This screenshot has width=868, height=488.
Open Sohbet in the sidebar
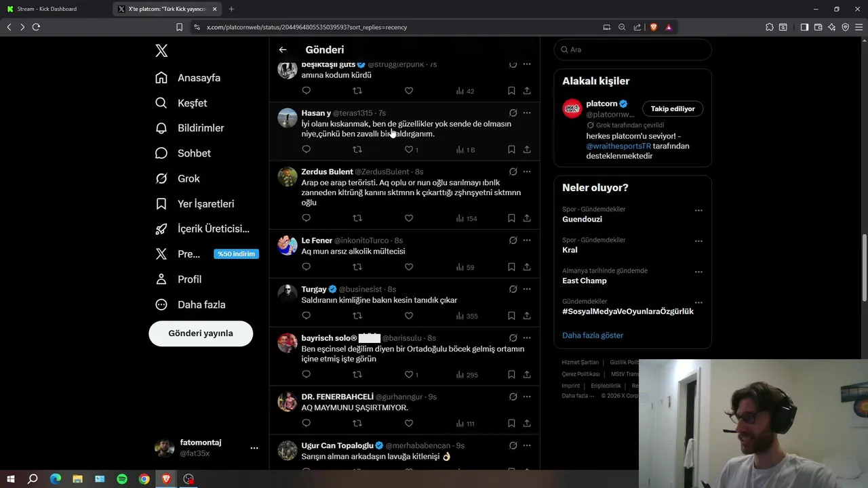pyautogui.click(x=183, y=153)
